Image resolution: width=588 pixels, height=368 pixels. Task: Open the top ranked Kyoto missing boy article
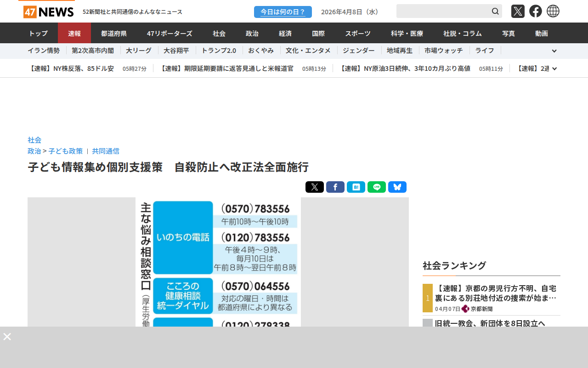point(496,293)
